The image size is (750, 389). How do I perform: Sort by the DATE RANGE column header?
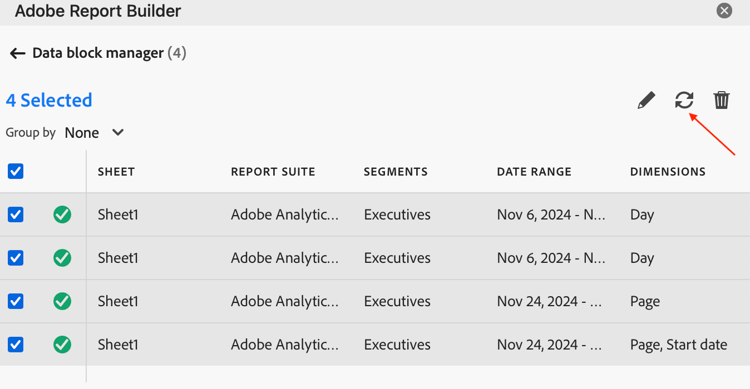[x=534, y=172]
